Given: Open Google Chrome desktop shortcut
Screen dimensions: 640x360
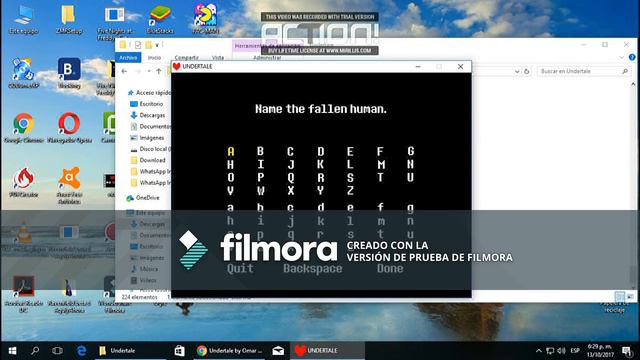Looking at the screenshot, I should (x=23, y=127).
